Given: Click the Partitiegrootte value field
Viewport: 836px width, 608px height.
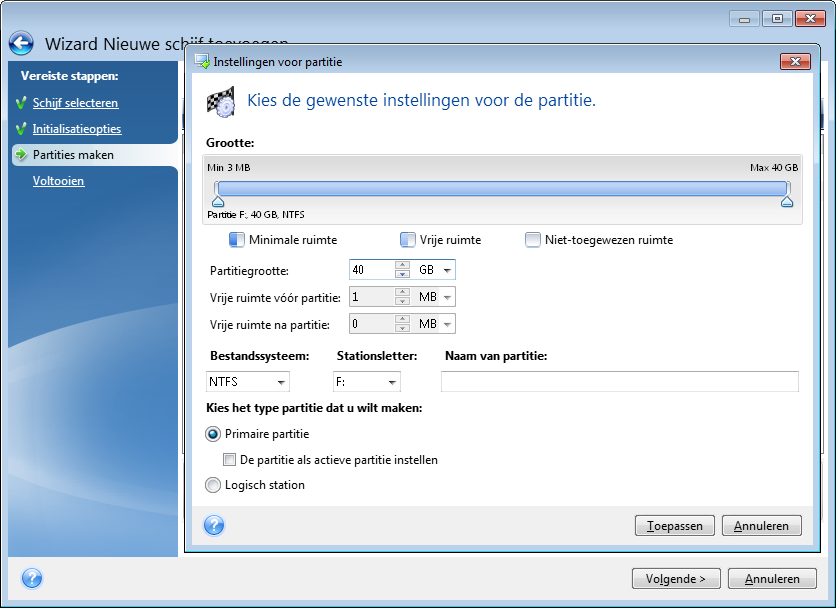Looking at the screenshot, I should point(372,270).
